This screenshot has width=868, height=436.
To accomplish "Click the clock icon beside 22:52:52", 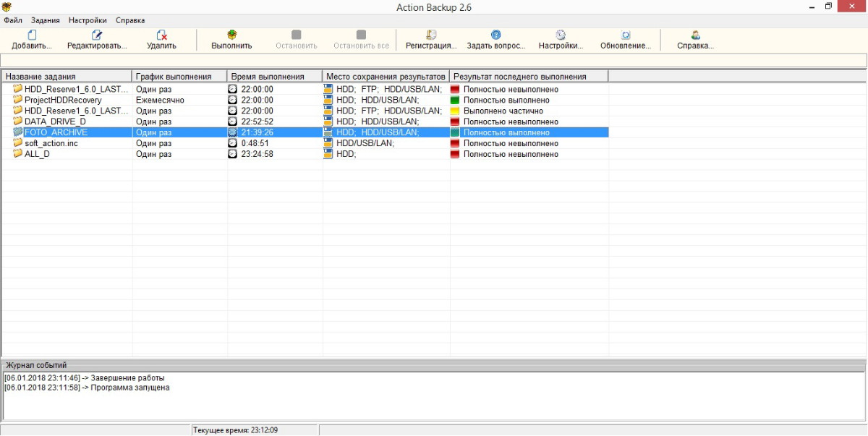I will [232, 121].
